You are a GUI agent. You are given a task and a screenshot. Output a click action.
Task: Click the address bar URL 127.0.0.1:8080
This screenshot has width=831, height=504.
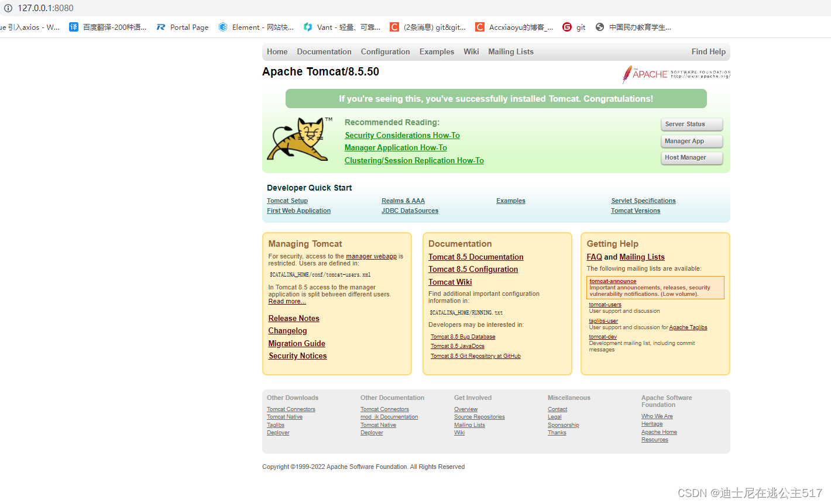click(x=46, y=8)
